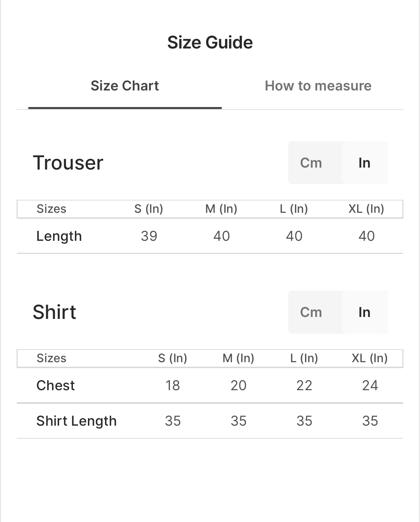Click L (In) header in Trouser table
The width and height of the screenshot is (420, 522).
tap(294, 209)
